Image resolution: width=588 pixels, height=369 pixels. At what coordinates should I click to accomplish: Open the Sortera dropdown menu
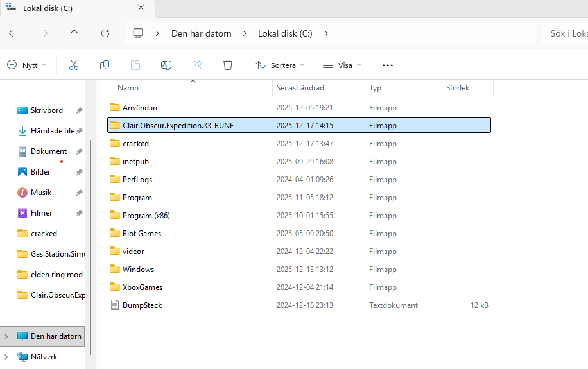(280, 65)
